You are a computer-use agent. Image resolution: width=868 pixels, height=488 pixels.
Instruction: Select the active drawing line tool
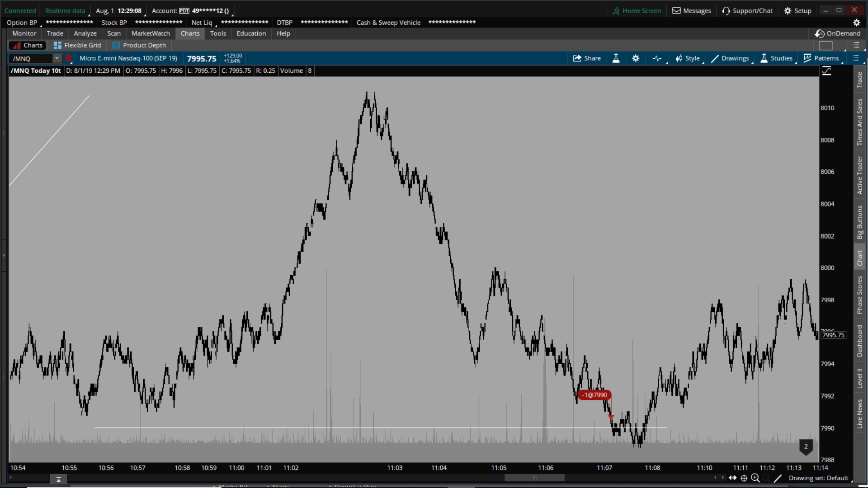(x=778, y=478)
